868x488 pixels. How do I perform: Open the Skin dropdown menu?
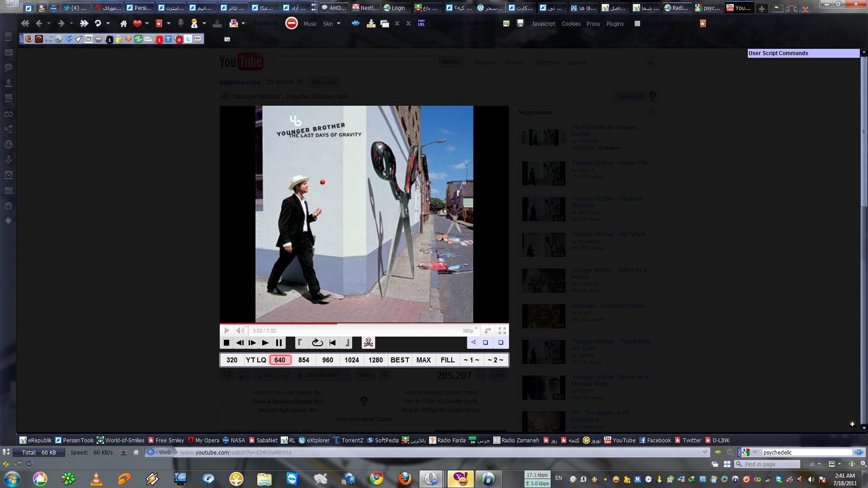coord(332,23)
